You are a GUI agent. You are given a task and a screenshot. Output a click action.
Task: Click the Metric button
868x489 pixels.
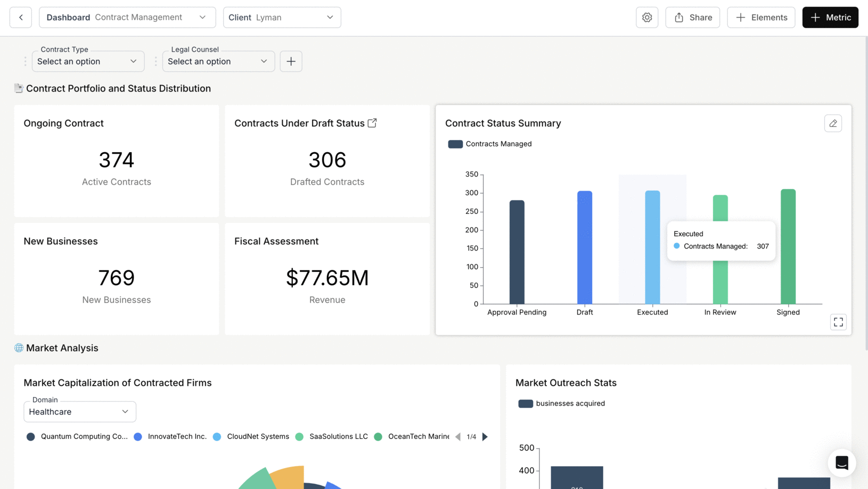pos(830,17)
